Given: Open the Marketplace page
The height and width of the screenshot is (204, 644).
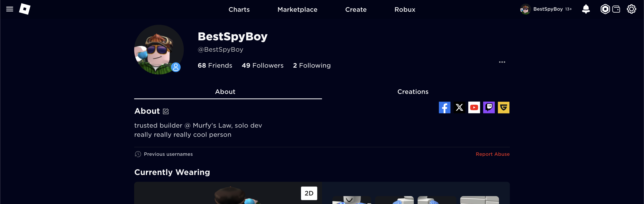Looking at the screenshot, I should 297,10.
